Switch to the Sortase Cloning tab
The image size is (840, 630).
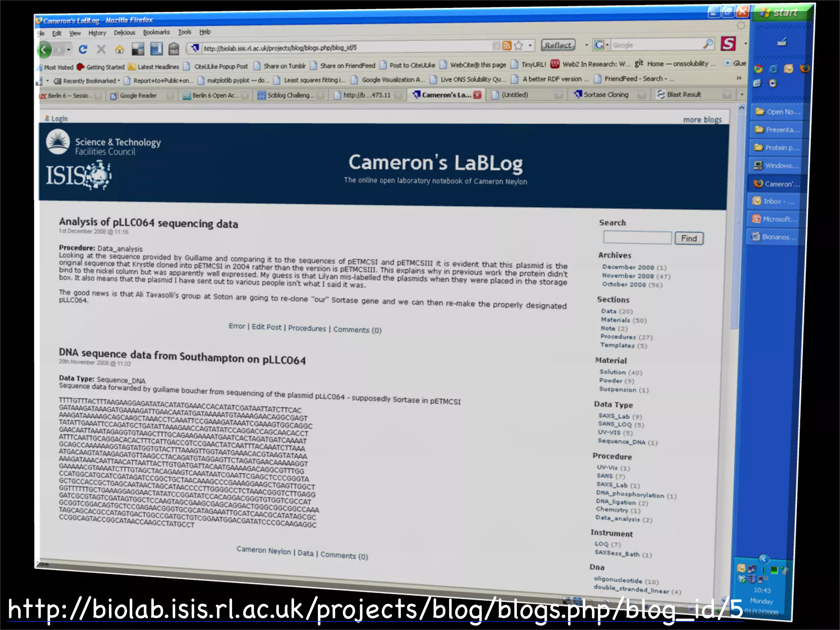tap(609, 95)
